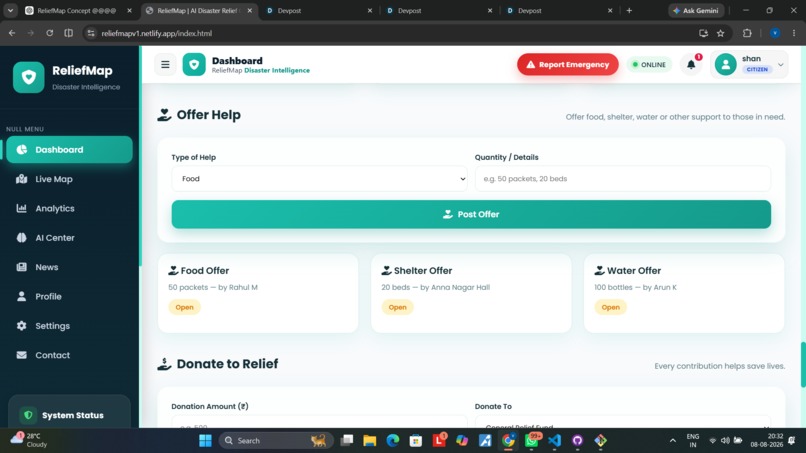Open a new browser tab
Screen dimensions: 806x453
[x=629, y=10]
